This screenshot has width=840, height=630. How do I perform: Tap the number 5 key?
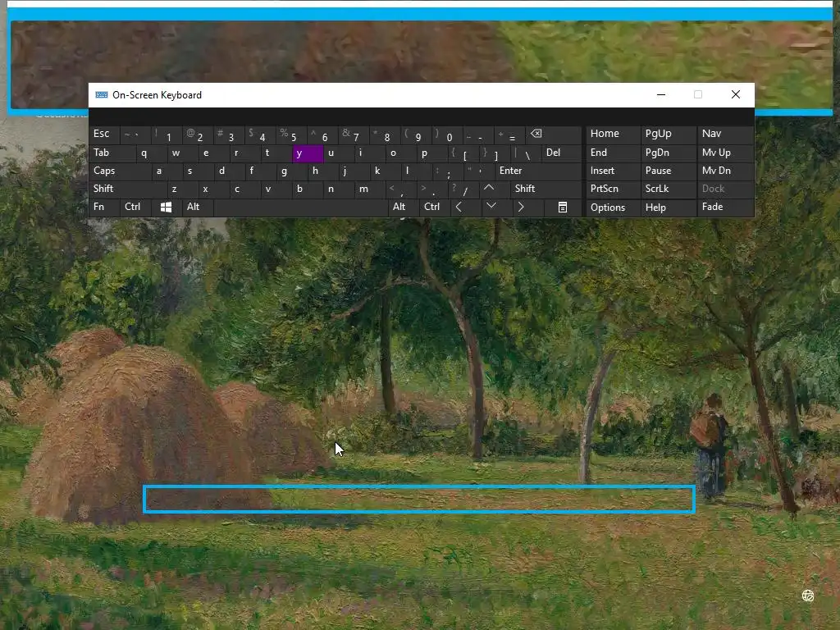point(291,135)
